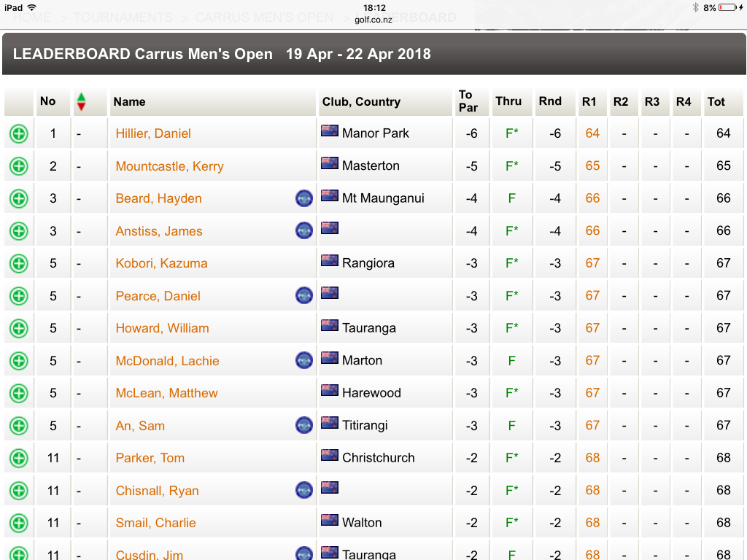Image resolution: width=747 pixels, height=560 pixels.
Task: Click badge icon beside Anstiss, James
Action: pos(304,230)
